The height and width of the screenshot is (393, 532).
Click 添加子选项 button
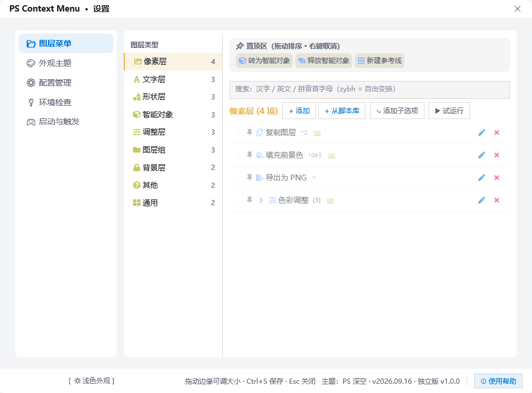click(397, 111)
